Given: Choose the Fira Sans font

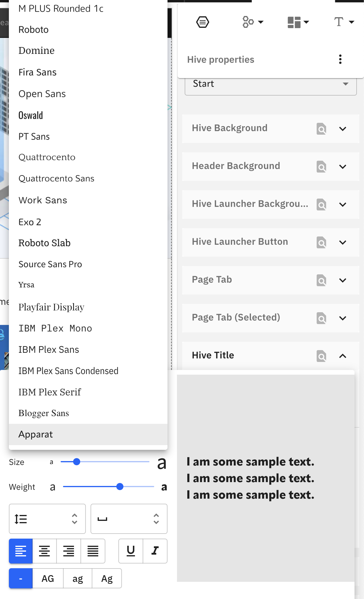Looking at the screenshot, I should pyautogui.click(x=88, y=72).
